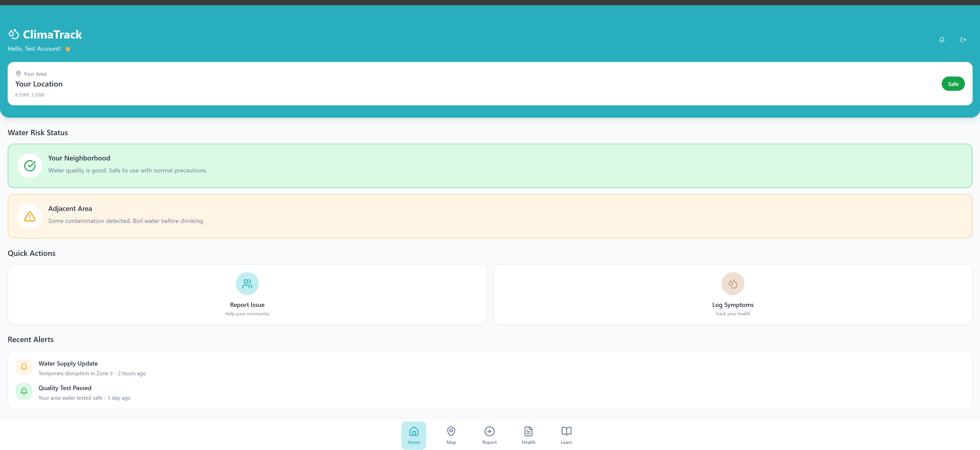Open the Log Symptoms quick action card
The height and width of the screenshot is (450, 980).
tap(732, 305)
